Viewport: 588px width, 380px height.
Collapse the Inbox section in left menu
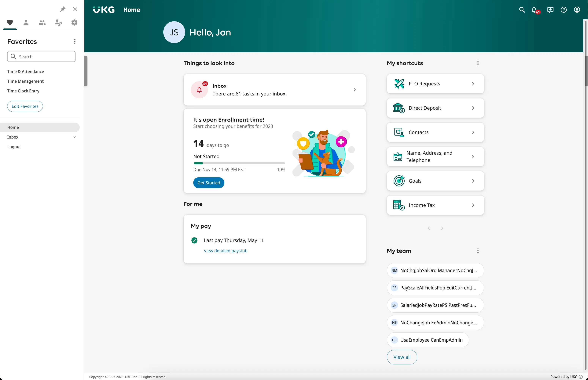pos(75,137)
